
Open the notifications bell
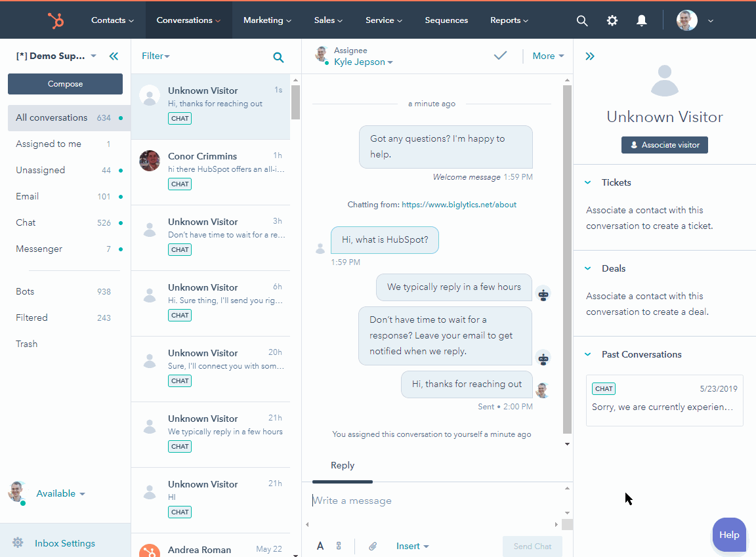(642, 20)
